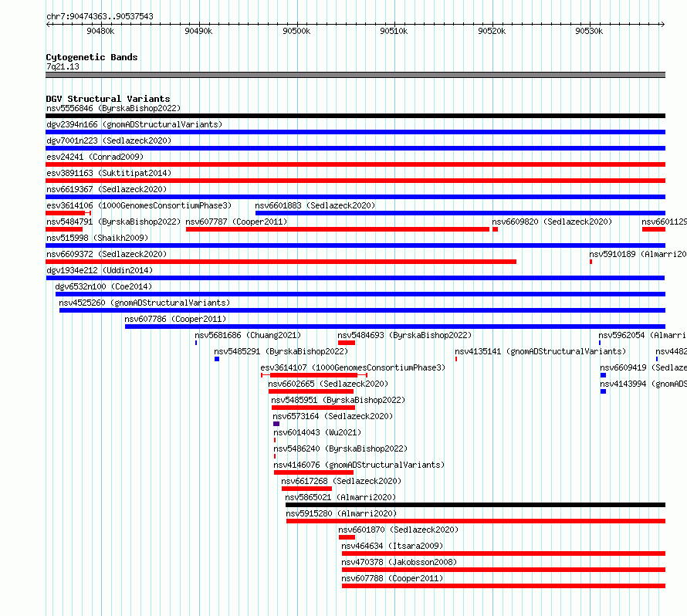
Task: Click nsv6601870 (Sedlazeck2020) label
Action: point(398,530)
